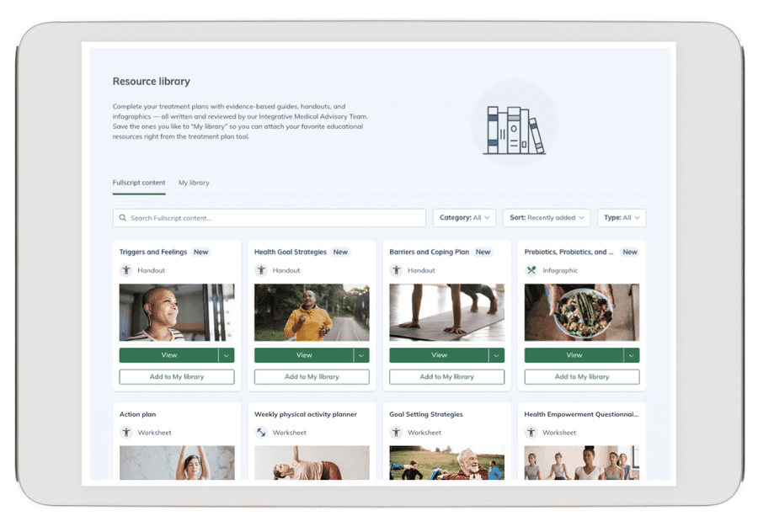
Task: Click the handout icon under Triggers and Feelings
Action: [126, 270]
